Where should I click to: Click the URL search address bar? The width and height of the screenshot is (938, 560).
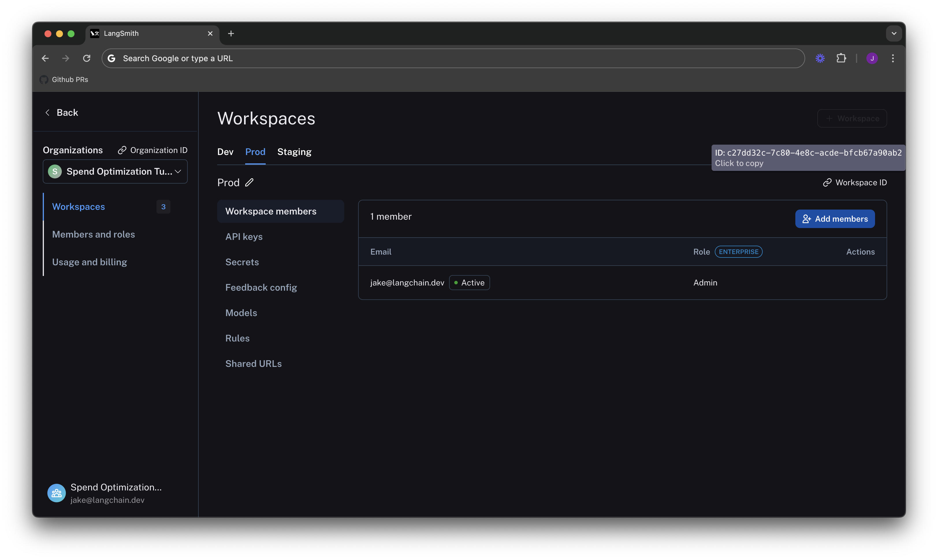453,59
